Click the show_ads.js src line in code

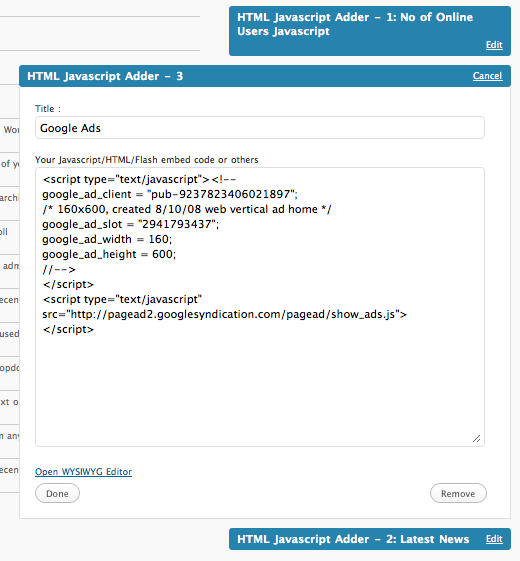coord(224,314)
